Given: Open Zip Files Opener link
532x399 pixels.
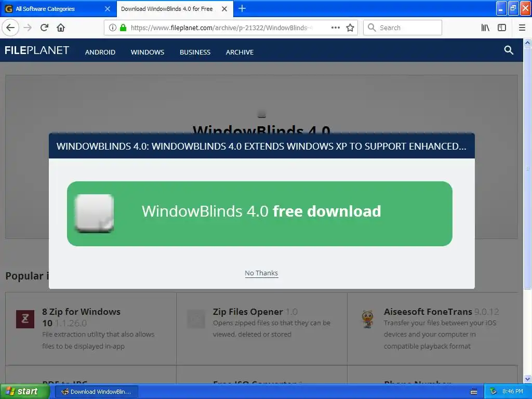Looking at the screenshot, I should [x=248, y=312].
